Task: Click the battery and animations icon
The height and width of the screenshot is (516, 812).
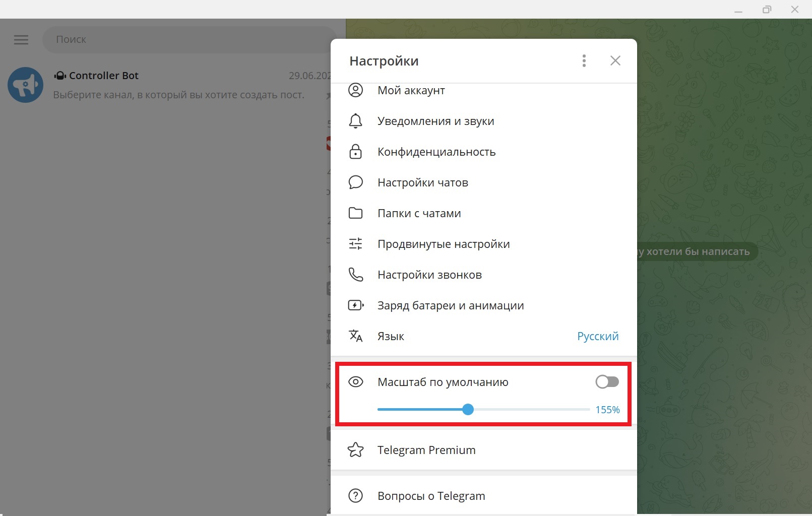Action: (356, 305)
